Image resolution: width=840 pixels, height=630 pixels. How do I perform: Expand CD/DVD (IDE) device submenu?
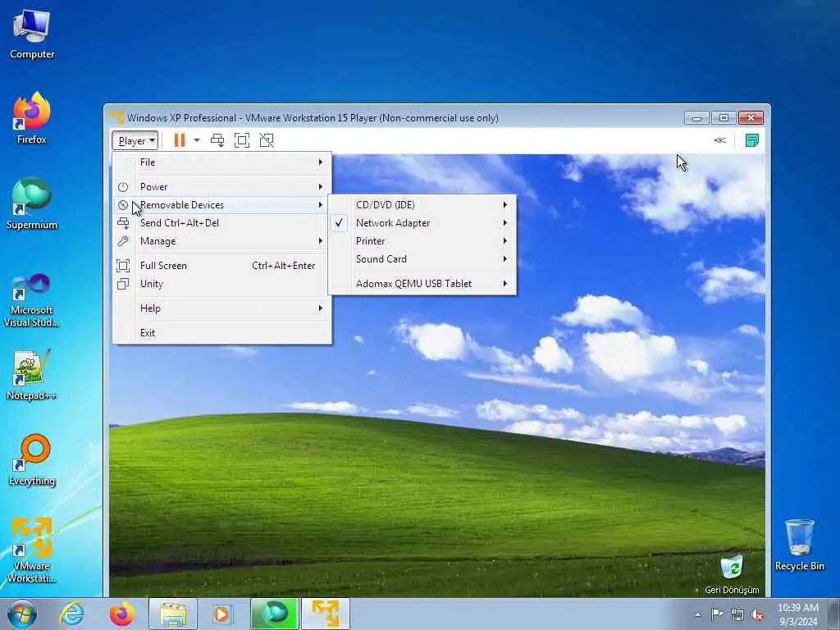(x=422, y=205)
